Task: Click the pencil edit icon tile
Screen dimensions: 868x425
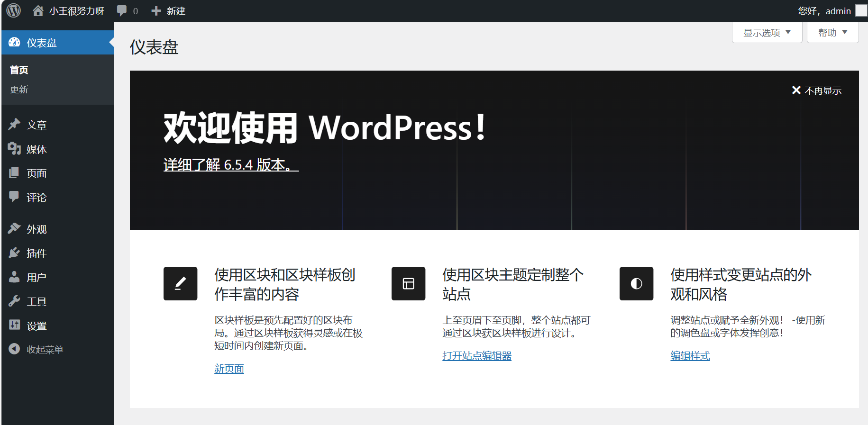Action: (x=181, y=283)
